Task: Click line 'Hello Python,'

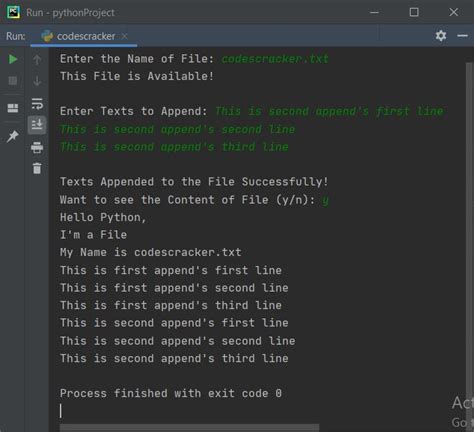Action: click(x=103, y=218)
